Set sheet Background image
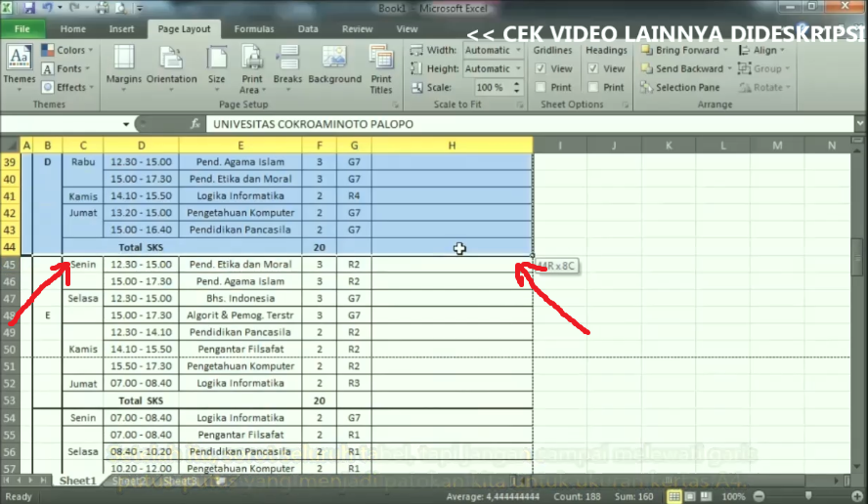The height and width of the screenshot is (504, 868). pyautogui.click(x=334, y=65)
